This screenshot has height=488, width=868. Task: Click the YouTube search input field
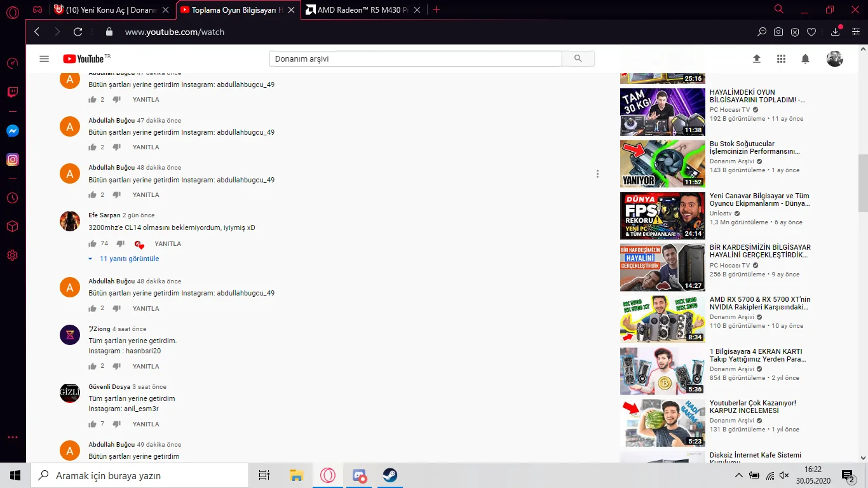pyautogui.click(x=416, y=58)
